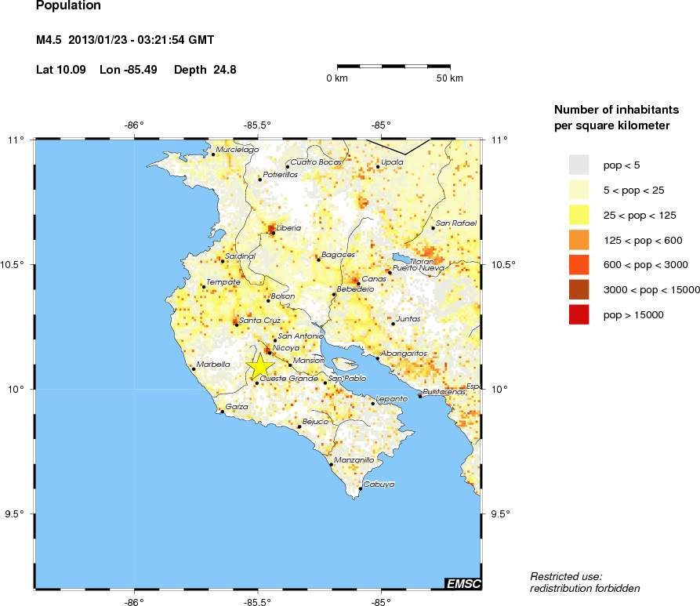Click the Juntas label
This screenshot has width=700, height=606.
[x=408, y=319]
